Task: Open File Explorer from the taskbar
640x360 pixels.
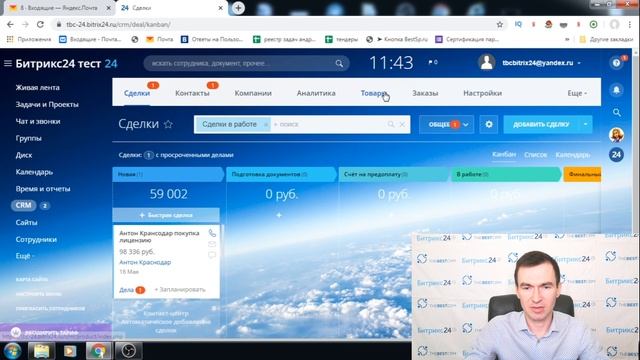Action: click(x=41, y=351)
